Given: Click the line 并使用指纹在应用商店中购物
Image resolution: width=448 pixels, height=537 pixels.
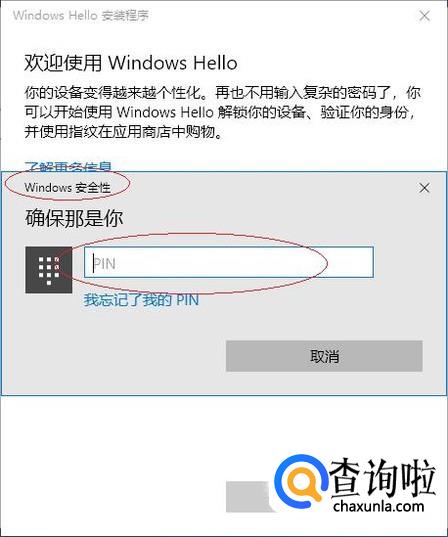Looking at the screenshot, I should pyautogui.click(x=123, y=132).
